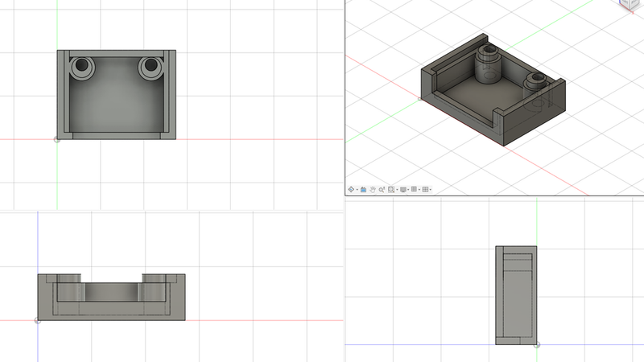Click the Viewports layout icon

pyautogui.click(x=426, y=189)
